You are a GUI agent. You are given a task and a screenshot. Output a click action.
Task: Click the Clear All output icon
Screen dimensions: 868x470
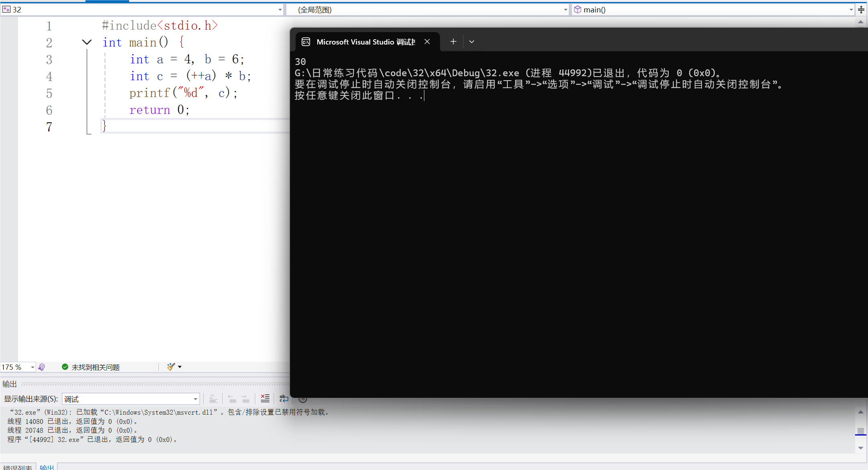pyautogui.click(x=265, y=399)
